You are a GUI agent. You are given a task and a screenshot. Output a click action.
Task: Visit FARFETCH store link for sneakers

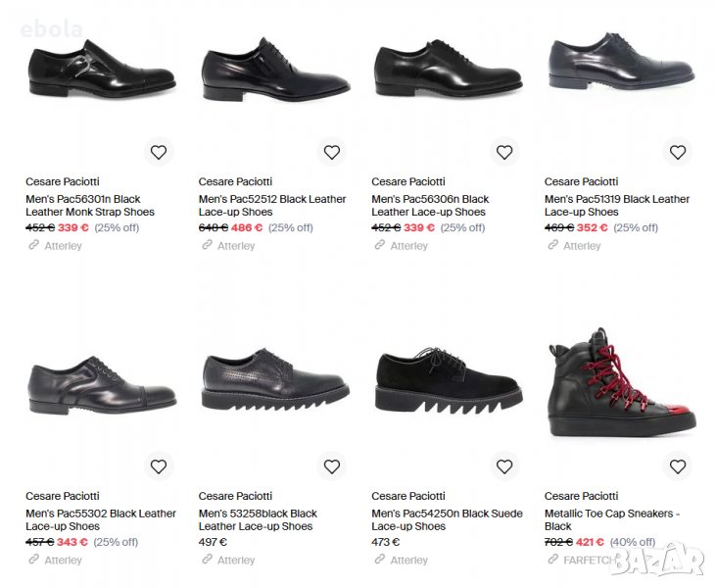click(586, 561)
